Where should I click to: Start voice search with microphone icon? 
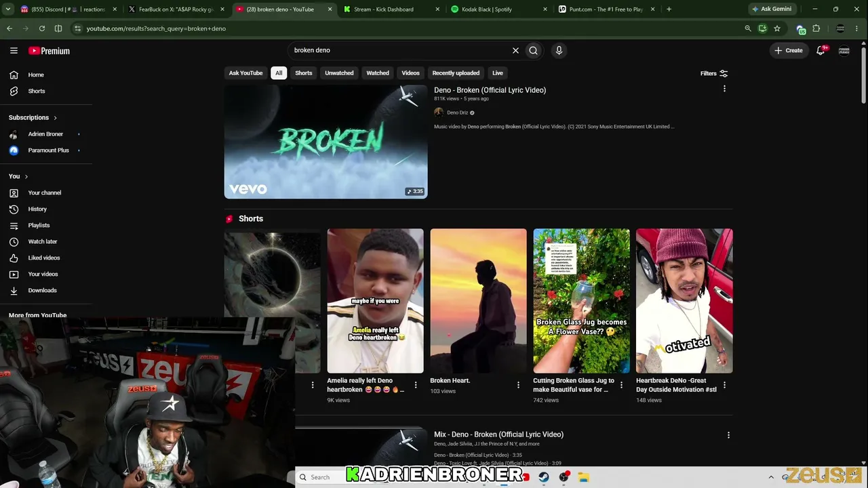point(559,50)
